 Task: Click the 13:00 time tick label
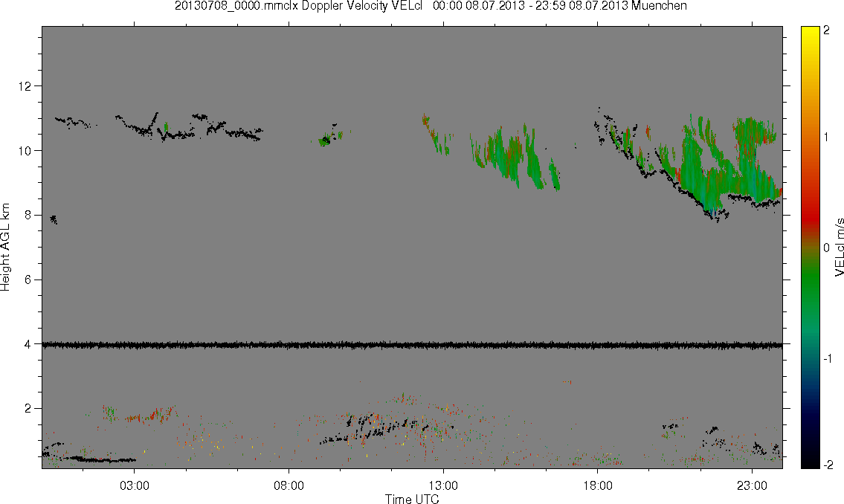click(x=443, y=485)
